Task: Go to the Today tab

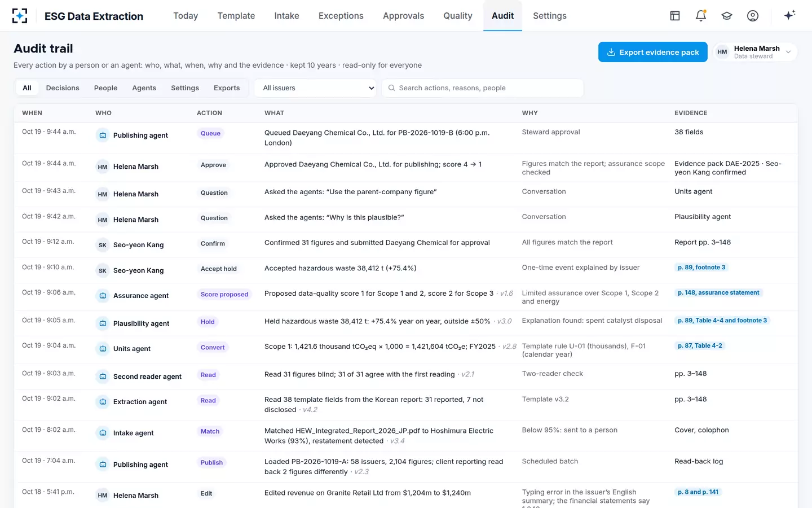Action: [186, 16]
